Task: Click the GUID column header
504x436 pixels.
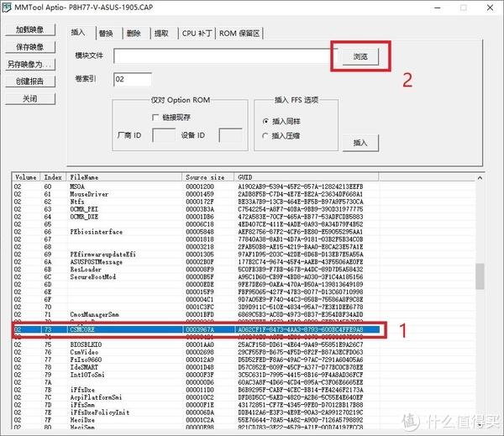Action: click(307, 177)
